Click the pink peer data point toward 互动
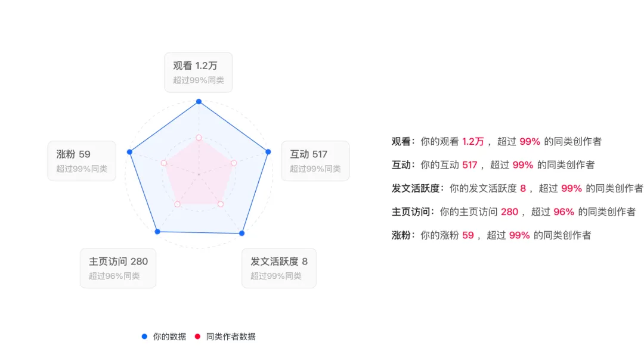The height and width of the screenshot is (364, 644). (234, 163)
